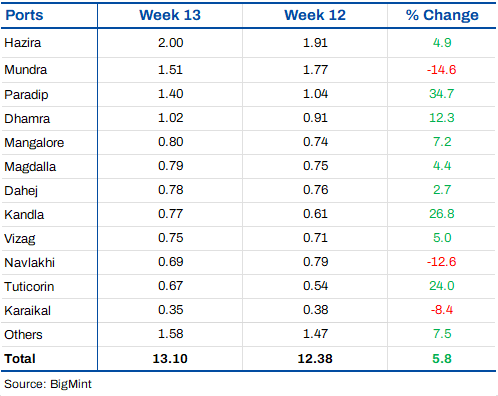The width and height of the screenshot is (498, 396).
Task: Click the Total row label
Action: [20, 359]
